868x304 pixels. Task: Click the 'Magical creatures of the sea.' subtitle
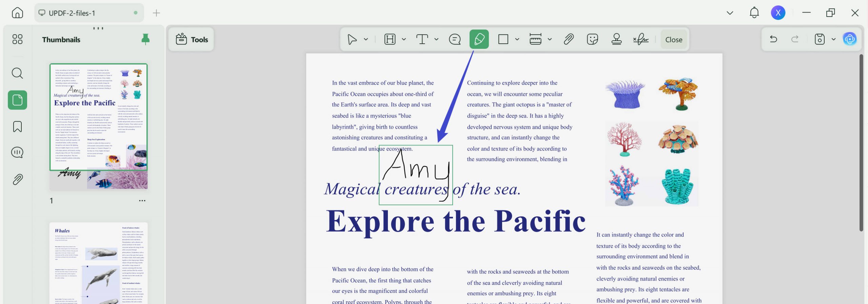(x=422, y=189)
